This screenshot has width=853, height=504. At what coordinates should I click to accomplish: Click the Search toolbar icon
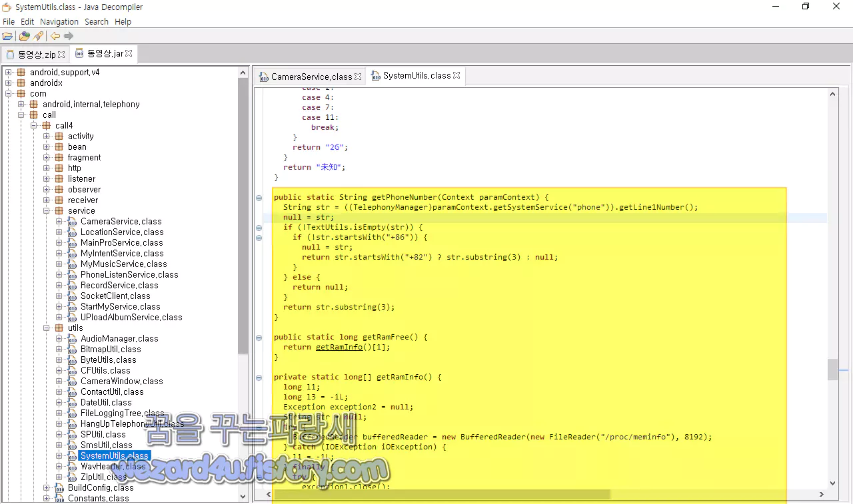click(38, 36)
